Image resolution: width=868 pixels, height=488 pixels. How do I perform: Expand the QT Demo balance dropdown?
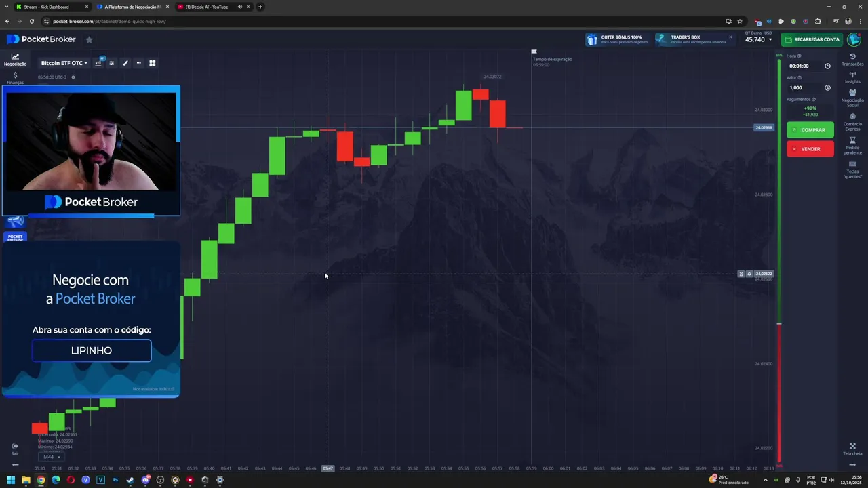pos(758,37)
